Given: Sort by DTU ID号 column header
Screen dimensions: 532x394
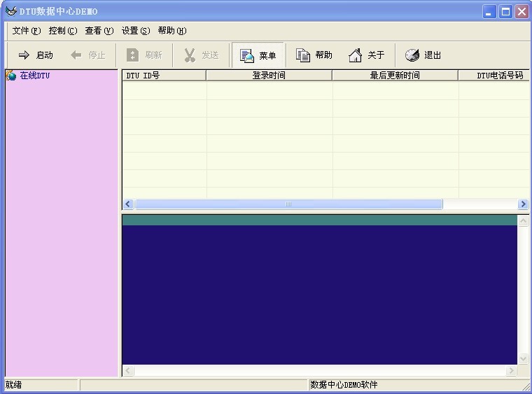Looking at the screenshot, I should [x=164, y=76].
